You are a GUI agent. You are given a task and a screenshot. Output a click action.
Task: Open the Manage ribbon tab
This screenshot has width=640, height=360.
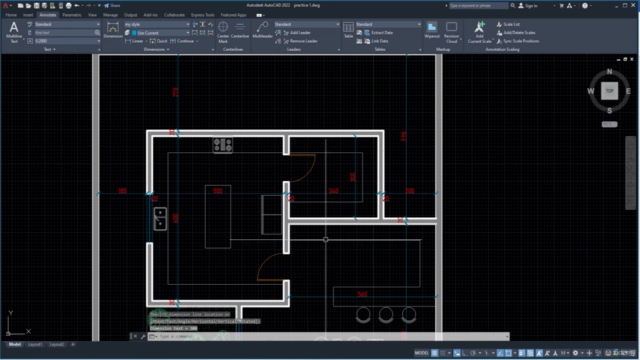point(110,15)
